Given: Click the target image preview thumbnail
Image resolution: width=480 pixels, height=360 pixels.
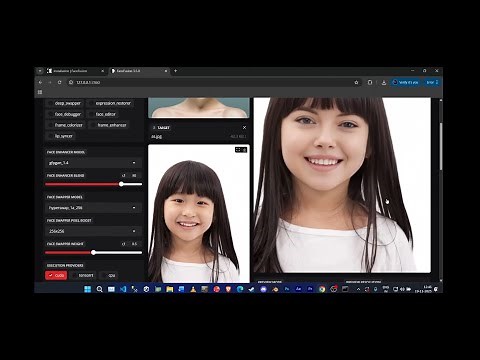Looking at the screenshot, I should (x=199, y=213).
